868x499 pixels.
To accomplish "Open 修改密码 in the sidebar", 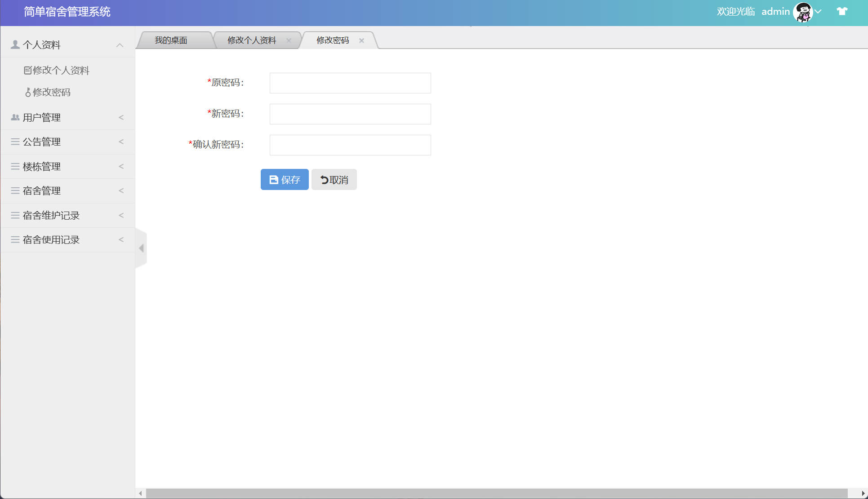I will 51,92.
